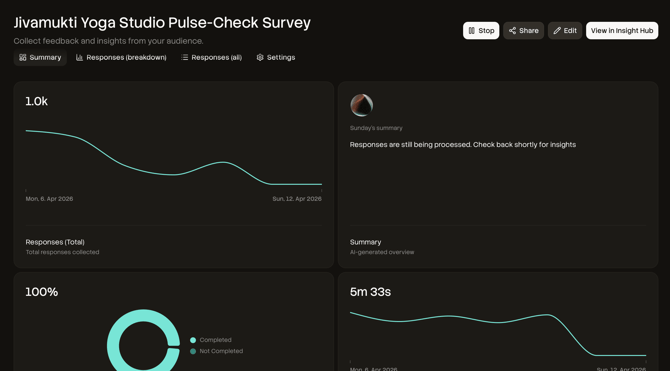Viewport: 670px width, 371px height.
Task: Go to the Settings tab
Action: [276, 57]
